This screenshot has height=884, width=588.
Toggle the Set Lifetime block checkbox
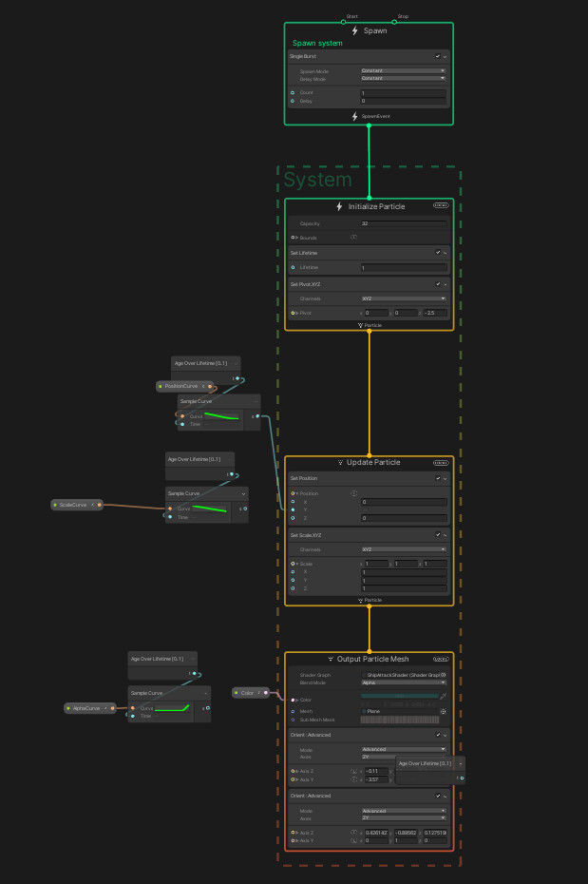point(438,253)
